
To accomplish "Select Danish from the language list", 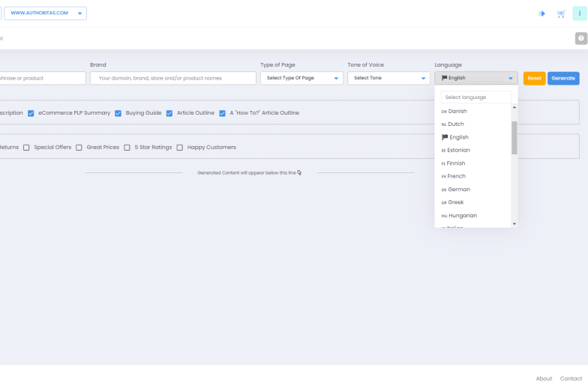I will [x=472, y=111].
